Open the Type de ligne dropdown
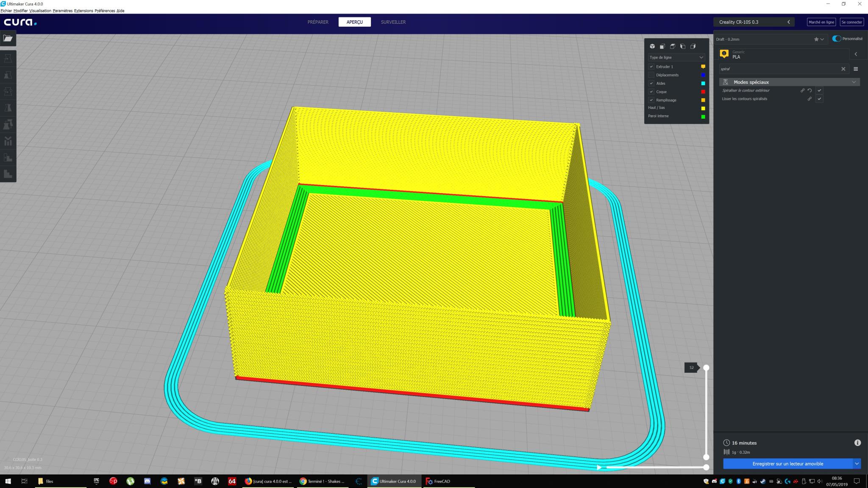868x488 pixels. [676, 57]
